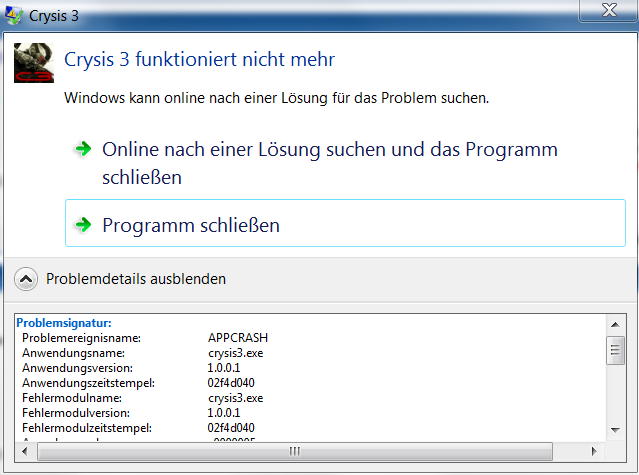Click the horizontal scroll left arrow

click(25, 451)
